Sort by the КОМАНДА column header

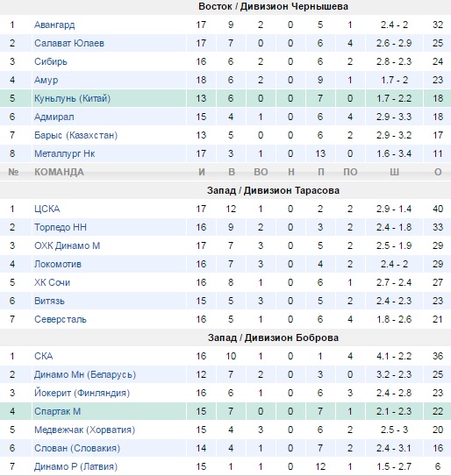pyautogui.click(x=59, y=172)
